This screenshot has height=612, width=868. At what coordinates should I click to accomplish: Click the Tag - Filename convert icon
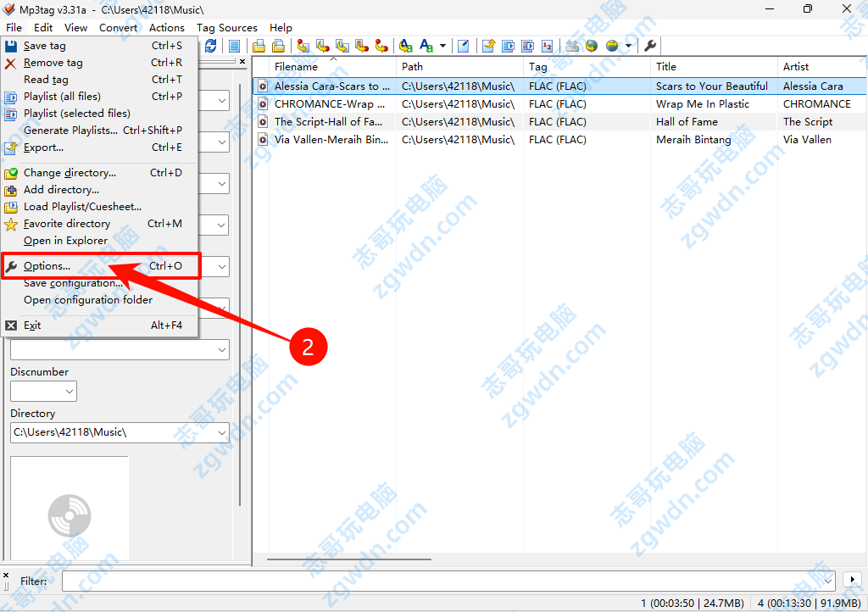point(302,46)
